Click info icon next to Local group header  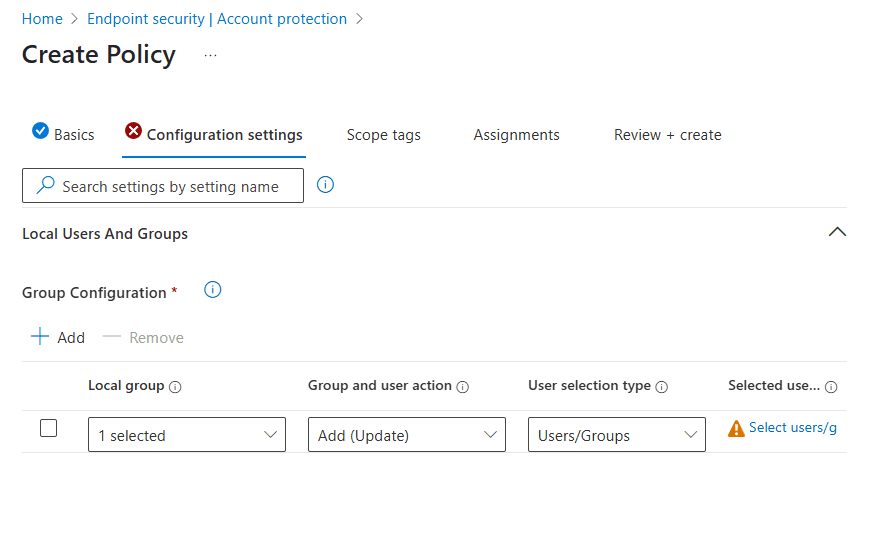pyautogui.click(x=175, y=387)
